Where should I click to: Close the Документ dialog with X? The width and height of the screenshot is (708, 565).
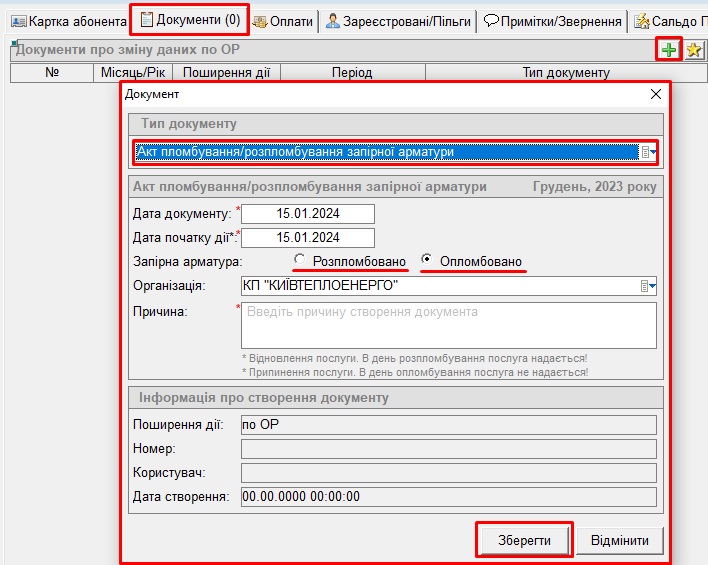pos(656,94)
